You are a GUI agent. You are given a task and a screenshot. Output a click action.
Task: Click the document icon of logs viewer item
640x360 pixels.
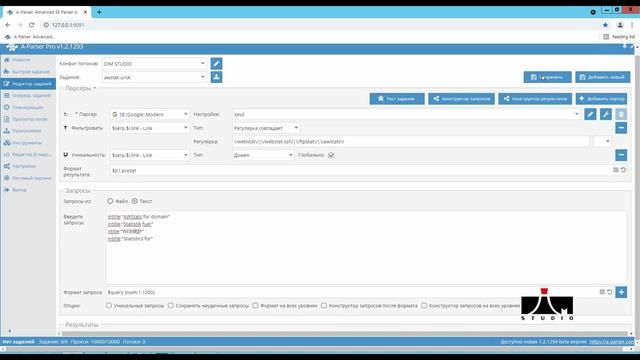[x=7, y=119]
